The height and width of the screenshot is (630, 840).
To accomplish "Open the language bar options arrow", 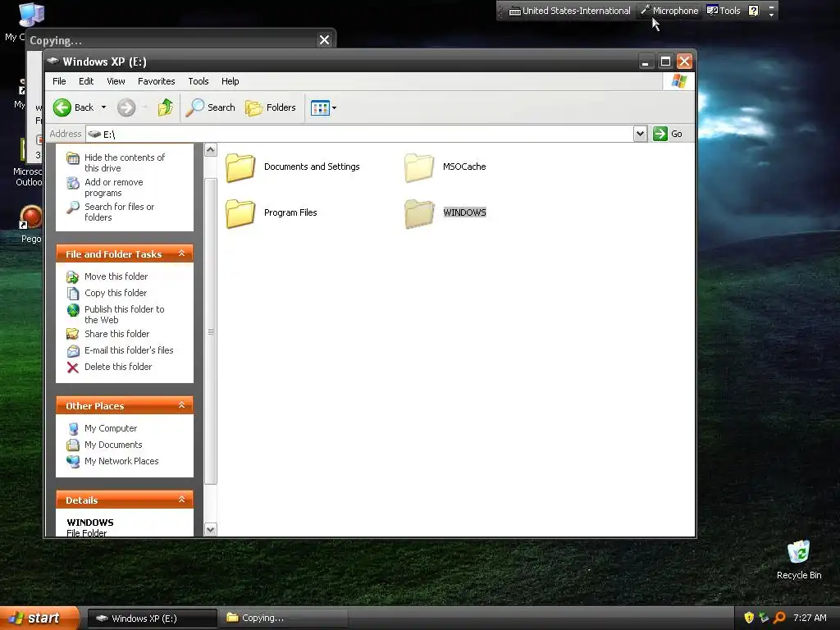I will 771,15.
